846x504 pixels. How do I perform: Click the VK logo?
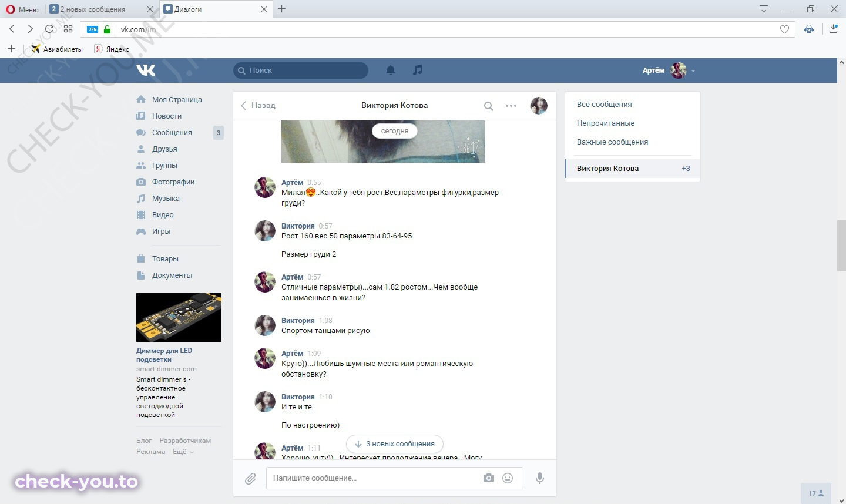[146, 70]
